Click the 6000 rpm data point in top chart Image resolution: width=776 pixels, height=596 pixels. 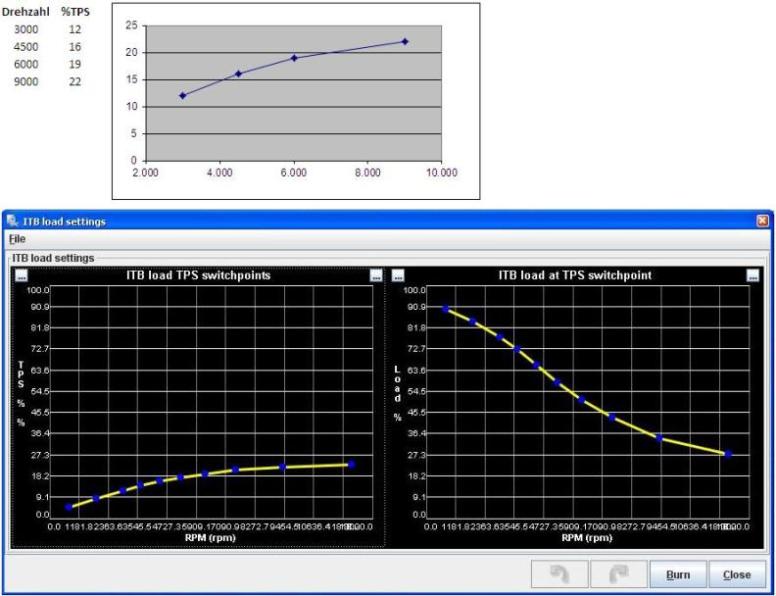pos(294,58)
